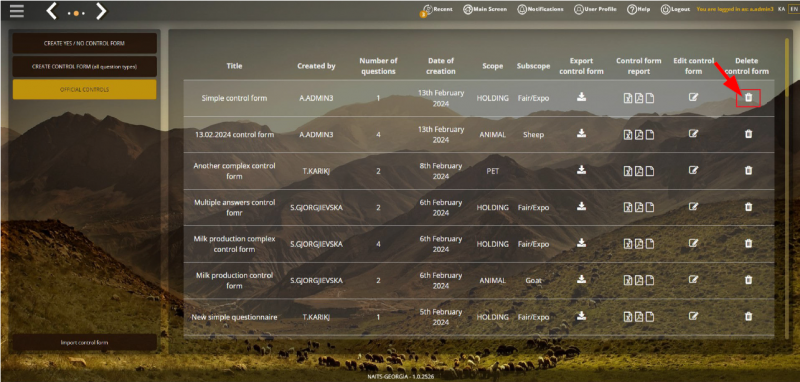Viewport: 800px width, 382px height.
Task: Select the '13.02.2024 control form' title
Action: [234, 135]
